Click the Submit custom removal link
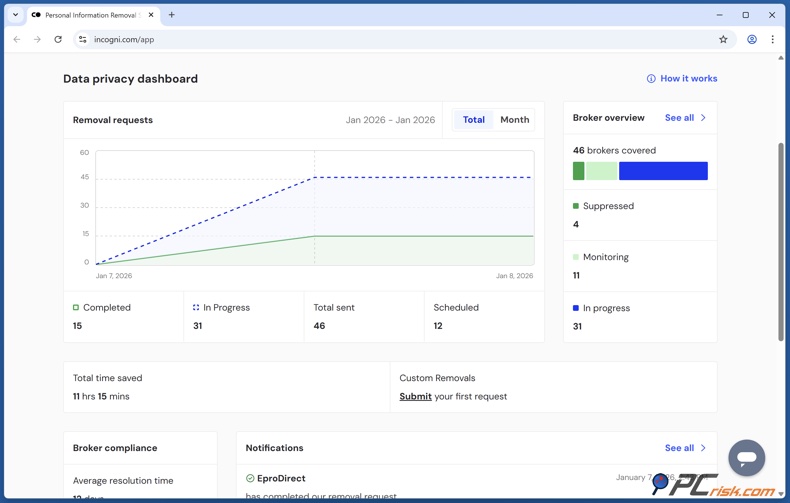Viewport: 790px width, 503px height. click(x=415, y=397)
